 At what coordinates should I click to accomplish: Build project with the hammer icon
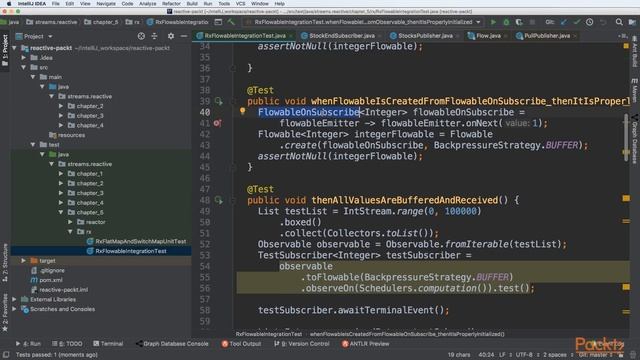click(x=231, y=22)
